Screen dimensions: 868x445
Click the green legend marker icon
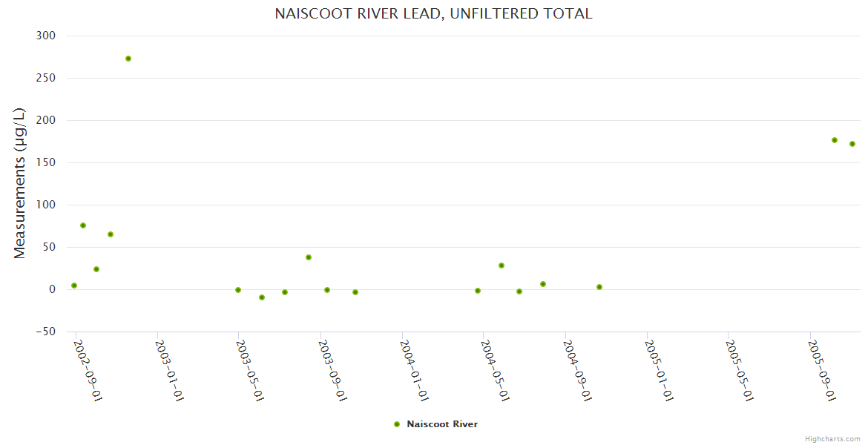click(x=397, y=424)
